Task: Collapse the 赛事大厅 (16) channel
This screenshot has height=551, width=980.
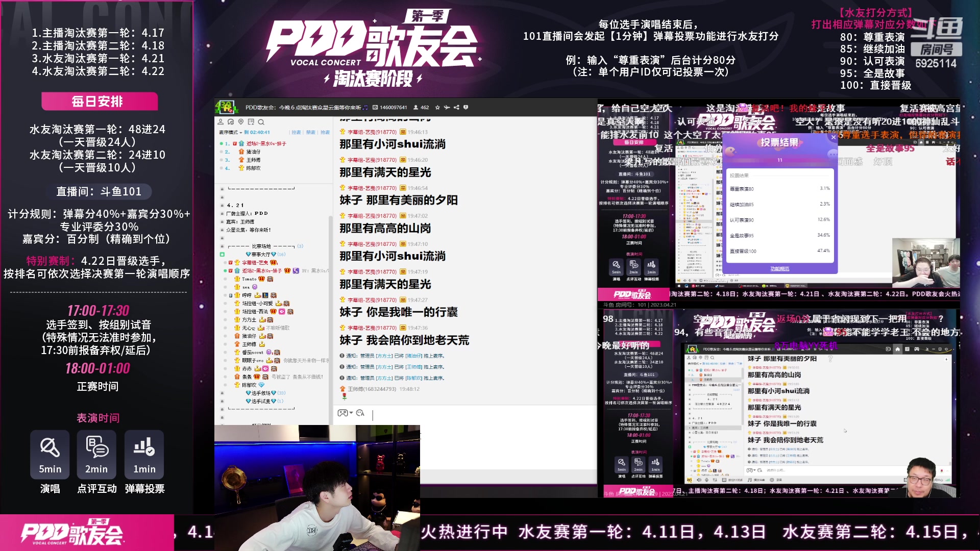Action: pyautogui.click(x=266, y=255)
